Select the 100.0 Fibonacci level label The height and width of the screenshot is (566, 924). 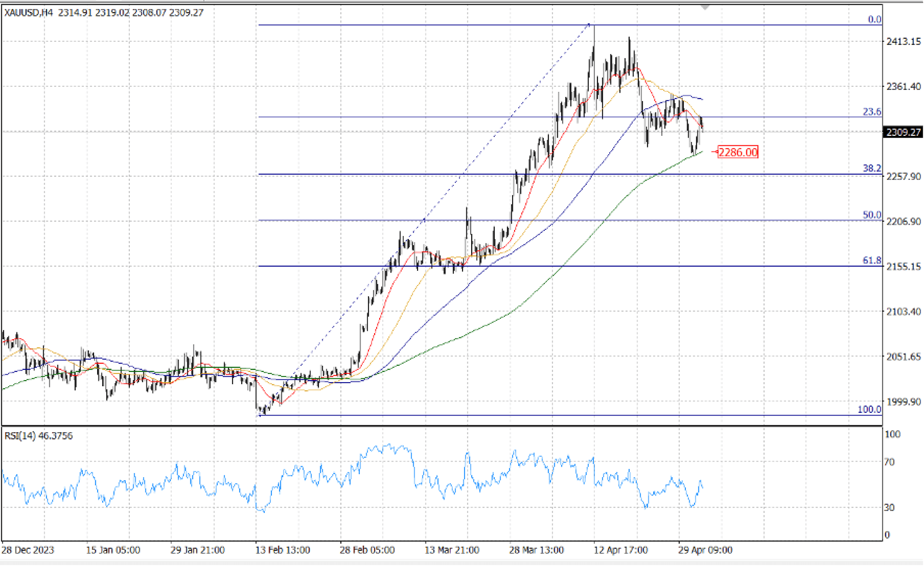tap(869, 410)
